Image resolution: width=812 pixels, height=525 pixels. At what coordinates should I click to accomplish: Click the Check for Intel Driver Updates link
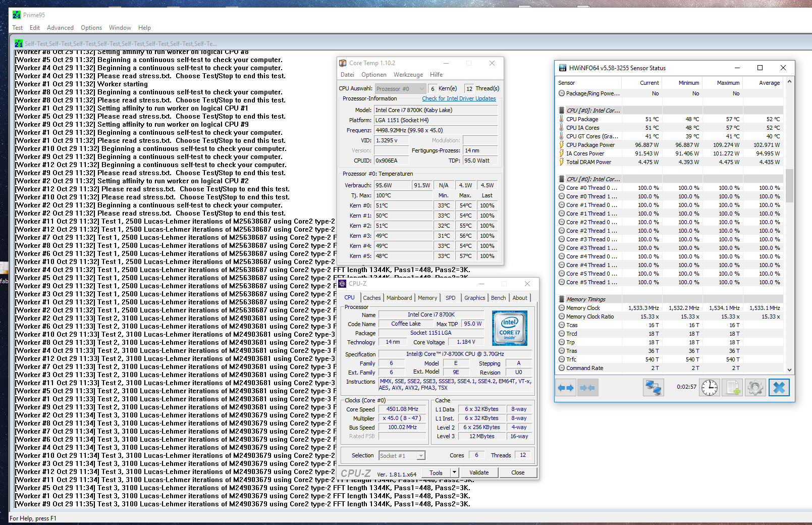459,98
